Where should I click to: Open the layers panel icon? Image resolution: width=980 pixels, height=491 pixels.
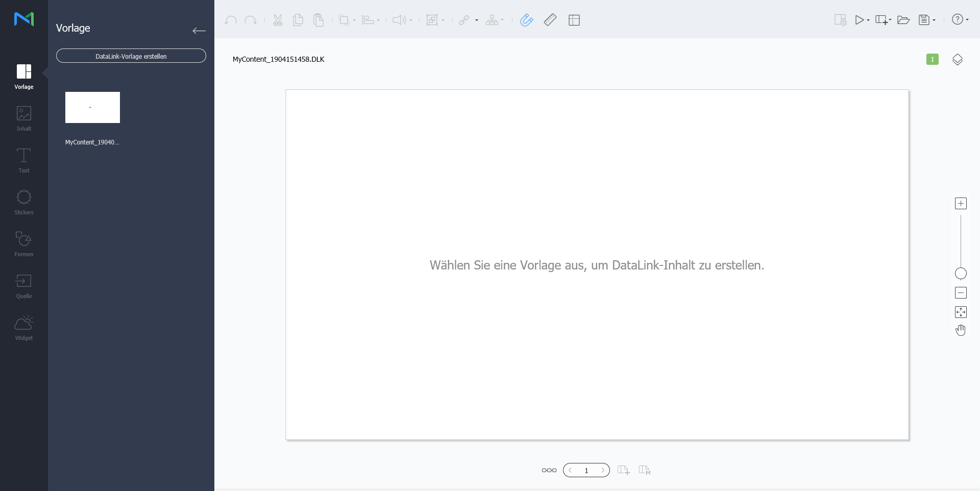tap(958, 59)
